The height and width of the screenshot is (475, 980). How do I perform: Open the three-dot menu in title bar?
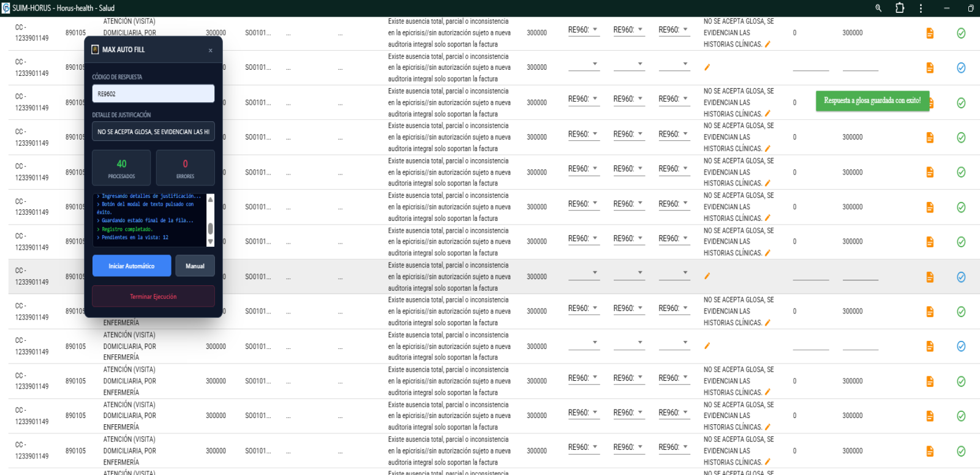pos(921,8)
